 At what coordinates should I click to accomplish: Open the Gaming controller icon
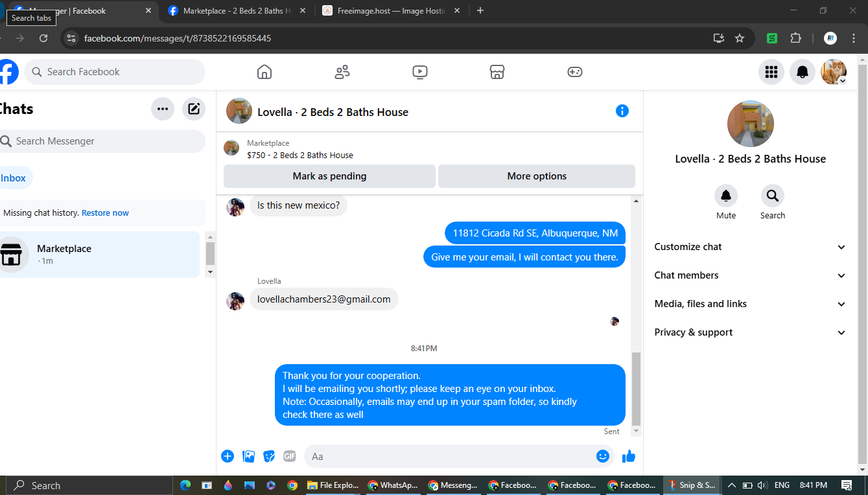pos(575,72)
